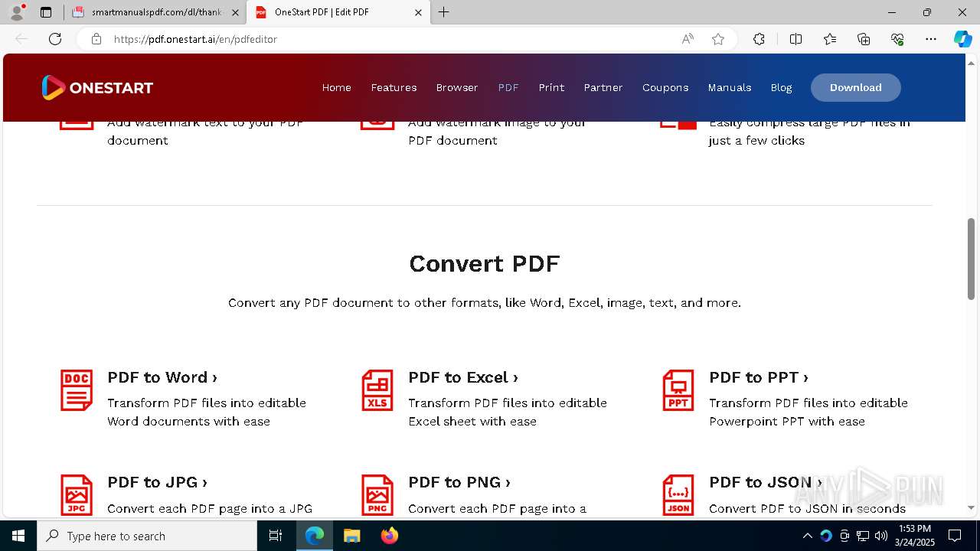Open the PDF to JSON link
Image resolution: width=980 pixels, height=551 pixels.
click(766, 482)
